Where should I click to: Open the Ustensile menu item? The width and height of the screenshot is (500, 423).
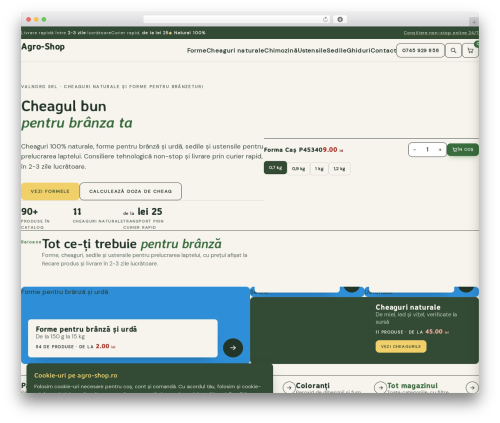coord(312,51)
